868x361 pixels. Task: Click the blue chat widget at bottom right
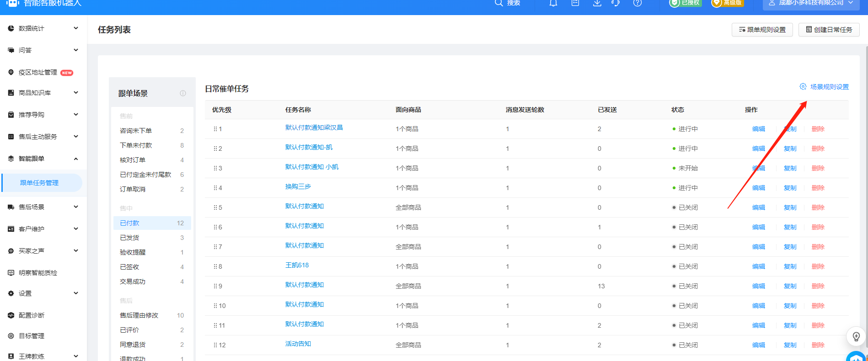[856, 357]
